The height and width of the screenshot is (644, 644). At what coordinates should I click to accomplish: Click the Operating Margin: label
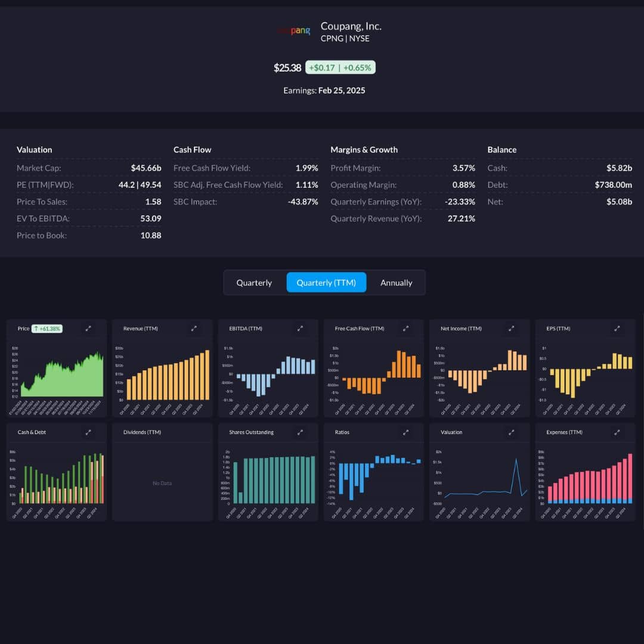tap(364, 185)
